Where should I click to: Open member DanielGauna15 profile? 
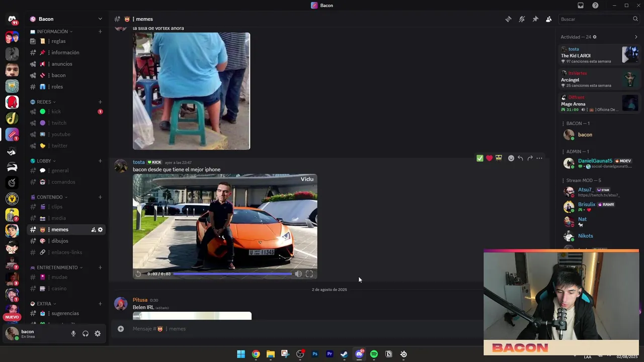click(600, 163)
